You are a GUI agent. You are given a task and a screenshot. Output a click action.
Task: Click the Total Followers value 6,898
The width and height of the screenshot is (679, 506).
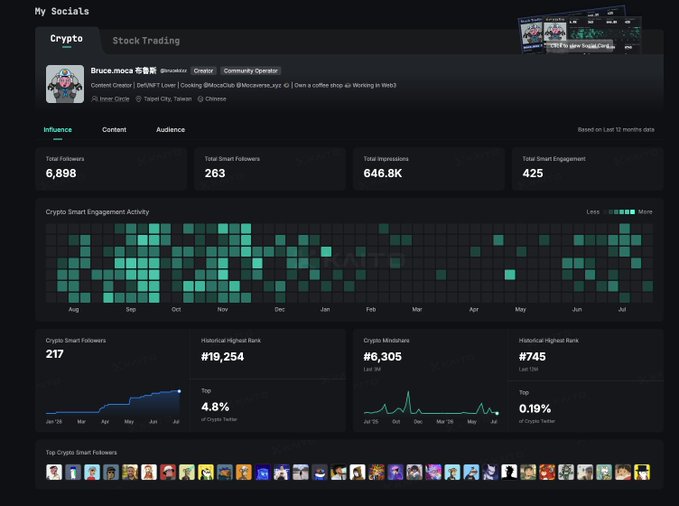click(61, 173)
